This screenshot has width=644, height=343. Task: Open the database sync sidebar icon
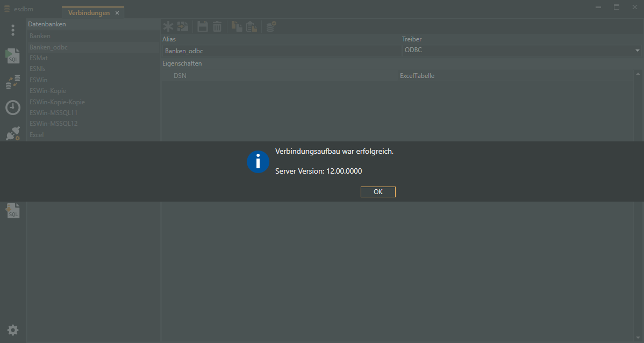tap(13, 82)
